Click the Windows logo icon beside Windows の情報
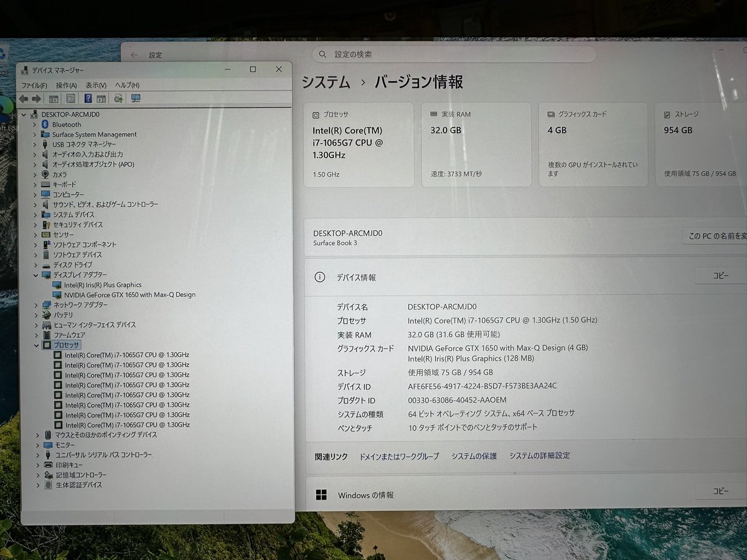747x560 pixels. (x=321, y=495)
